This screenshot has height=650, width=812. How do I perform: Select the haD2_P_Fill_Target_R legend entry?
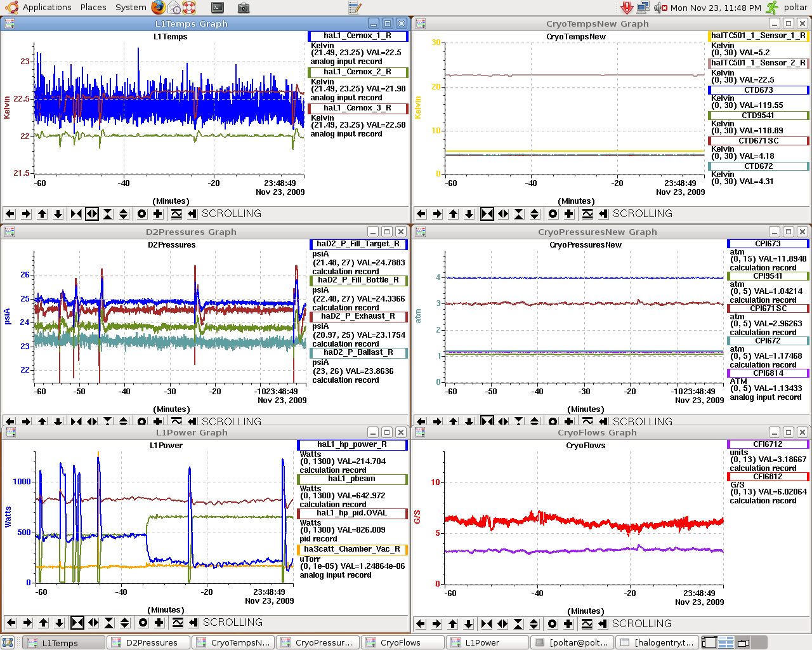pos(358,244)
